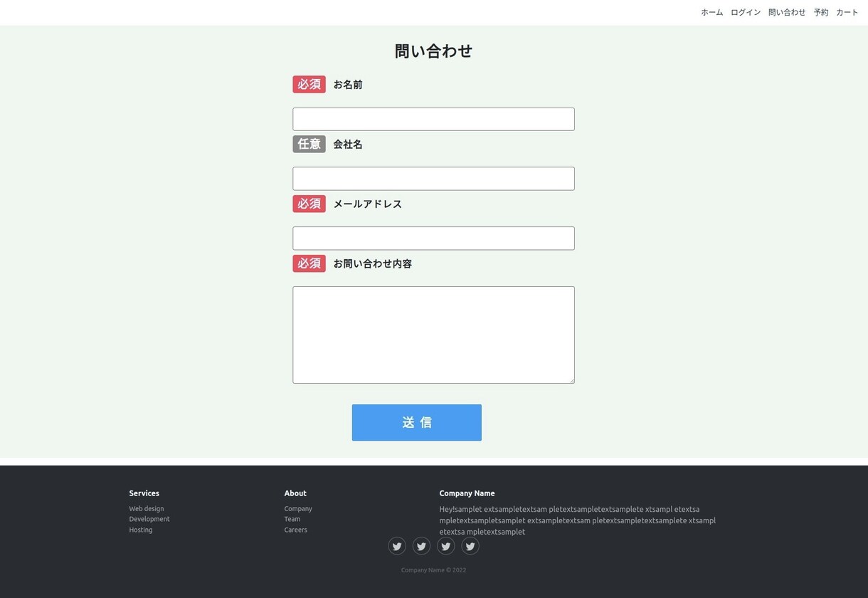Click the 任意 badge beside 会社名

[x=309, y=144]
